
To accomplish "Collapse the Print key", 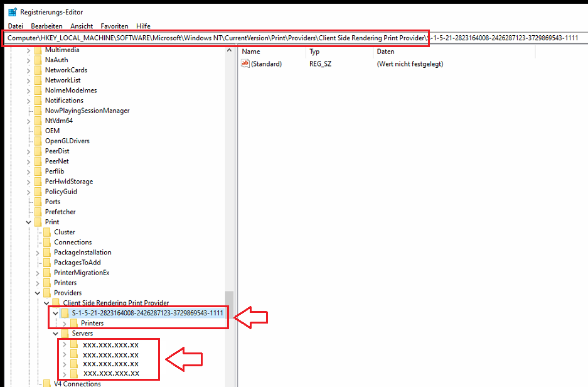I will (28, 222).
